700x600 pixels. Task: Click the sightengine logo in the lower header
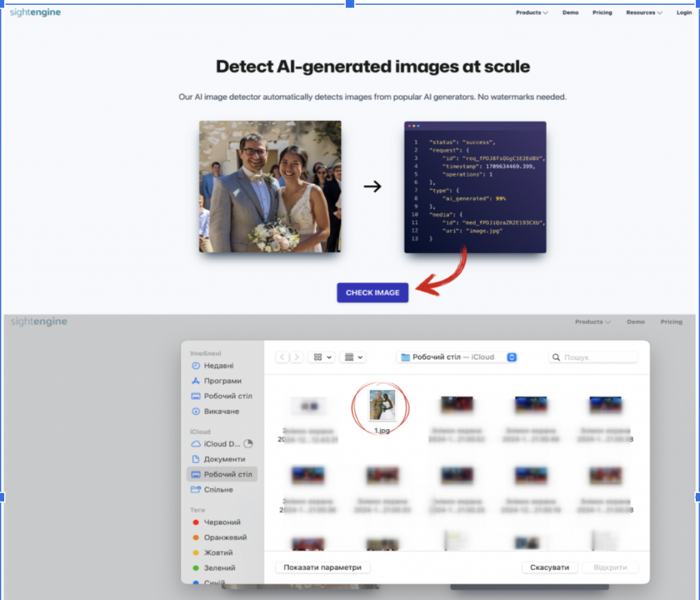[39, 321]
